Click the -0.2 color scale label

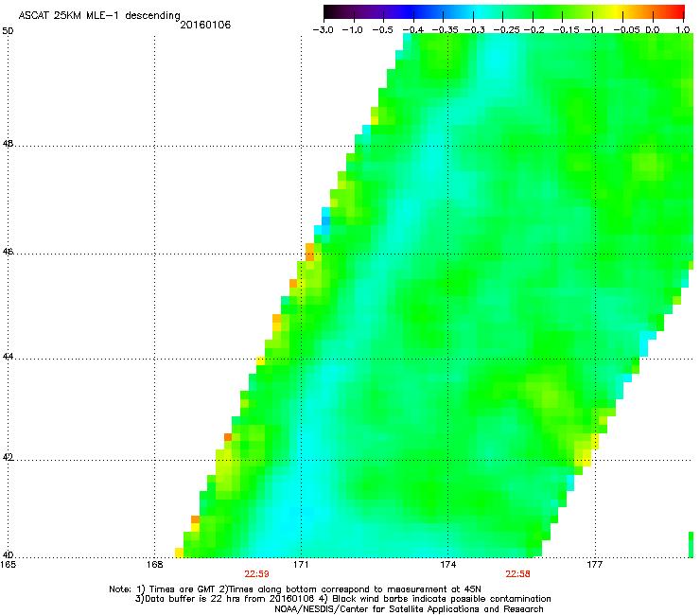(534, 30)
